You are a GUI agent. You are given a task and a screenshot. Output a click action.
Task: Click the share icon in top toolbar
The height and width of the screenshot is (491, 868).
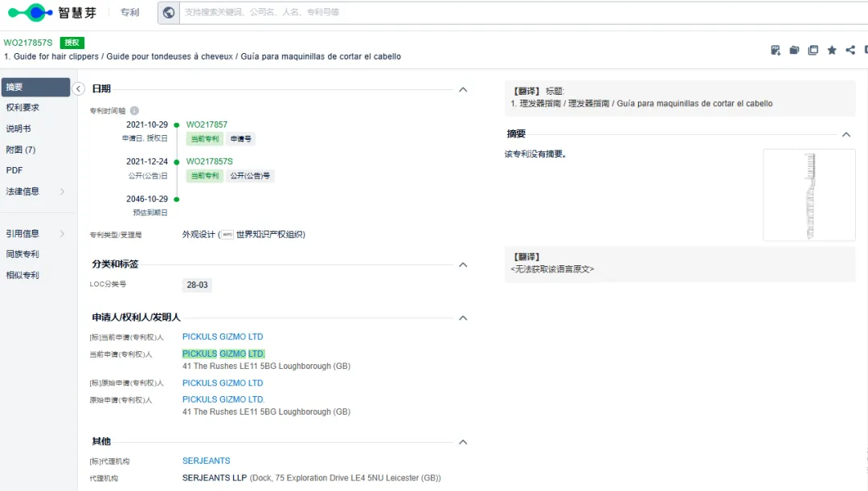(x=850, y=51)
